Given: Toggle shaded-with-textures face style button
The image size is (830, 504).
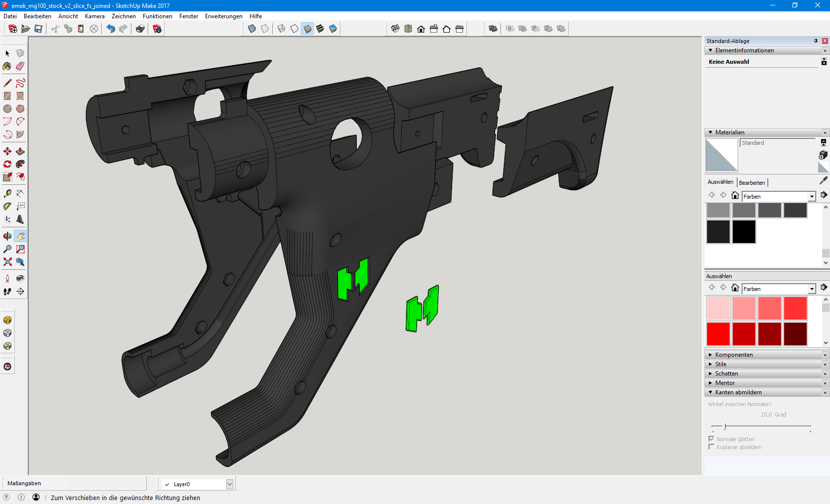Looking at the screenshot, I should pyautogui.click(x=320, y=29).
